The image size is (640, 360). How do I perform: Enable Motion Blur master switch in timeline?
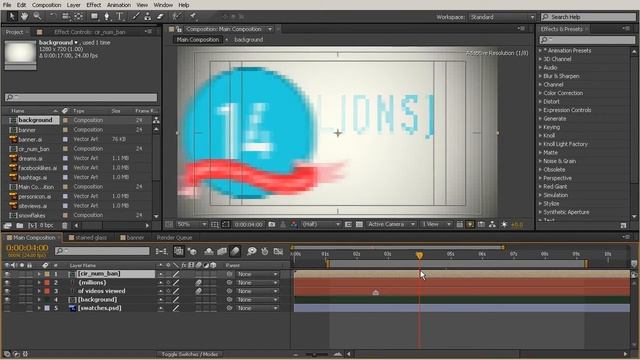point(235,251)
